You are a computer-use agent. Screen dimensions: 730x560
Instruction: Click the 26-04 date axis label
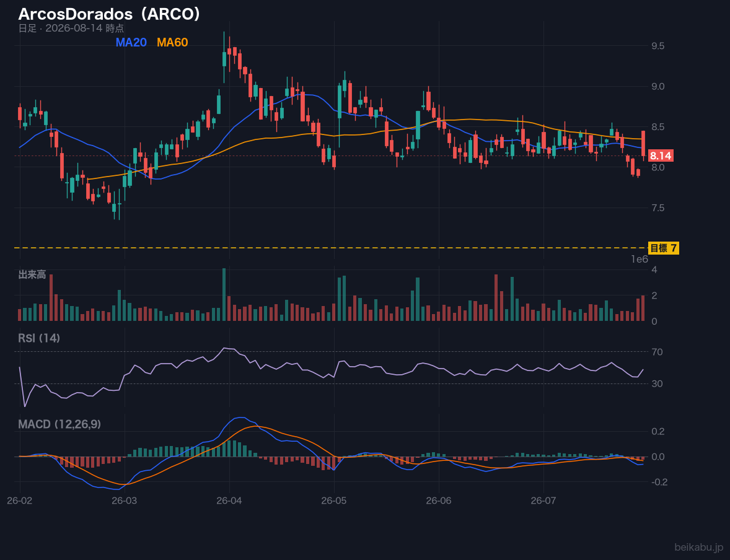click(229, 501)
